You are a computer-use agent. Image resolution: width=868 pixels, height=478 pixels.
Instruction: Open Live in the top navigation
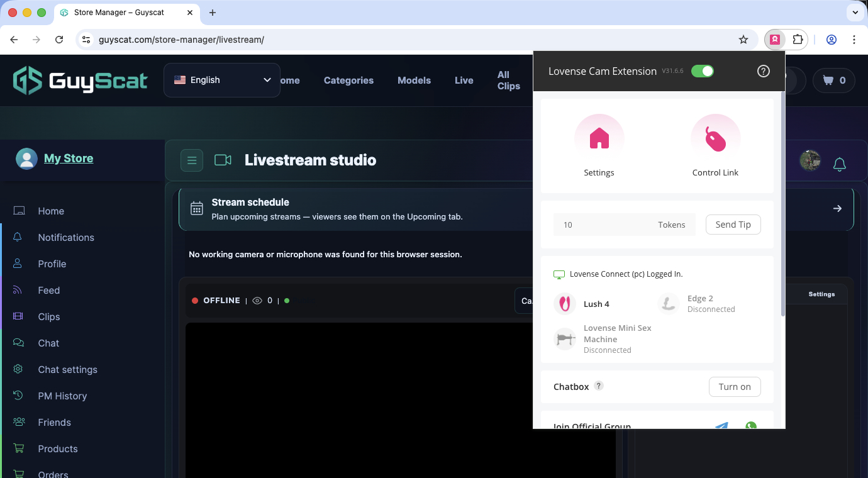(x=464, y=81)
